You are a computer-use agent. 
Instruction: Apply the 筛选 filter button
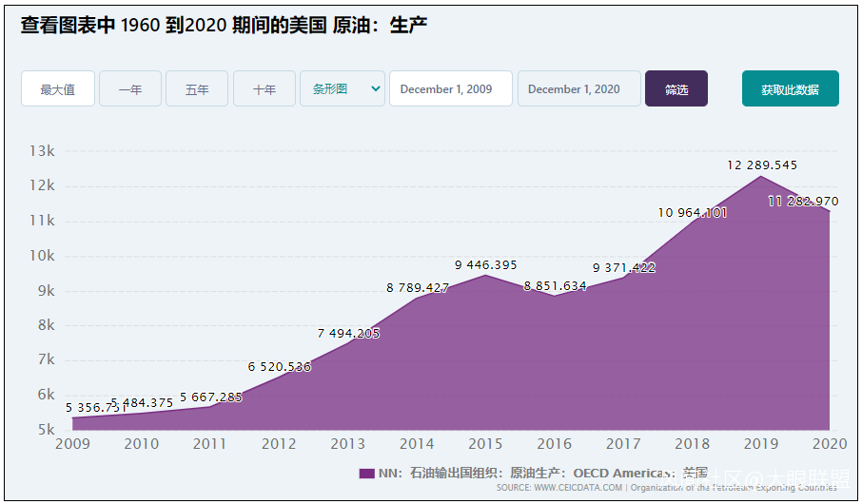tap(676, 88)
